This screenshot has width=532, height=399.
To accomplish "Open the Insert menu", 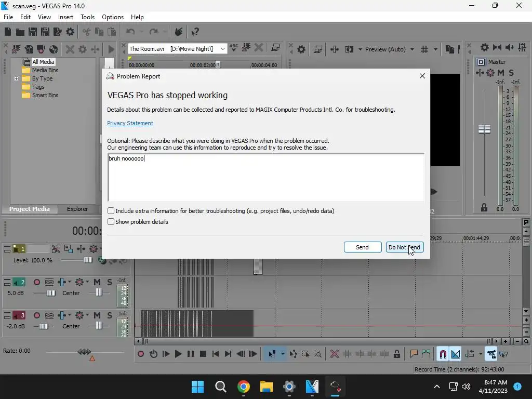I will pyautogui.click(x=65, y=17).
